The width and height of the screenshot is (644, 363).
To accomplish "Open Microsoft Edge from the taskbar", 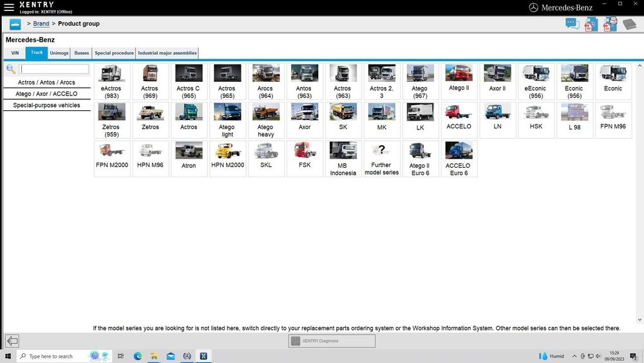I will pyautogui.click(x=138, y=356).
